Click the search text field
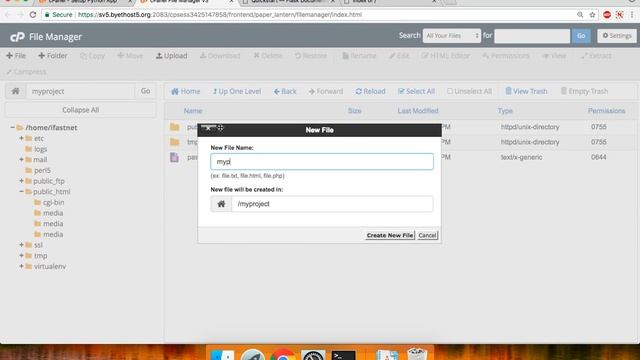The height and width of the screenshot is (360, 640). tap(532, 36)
